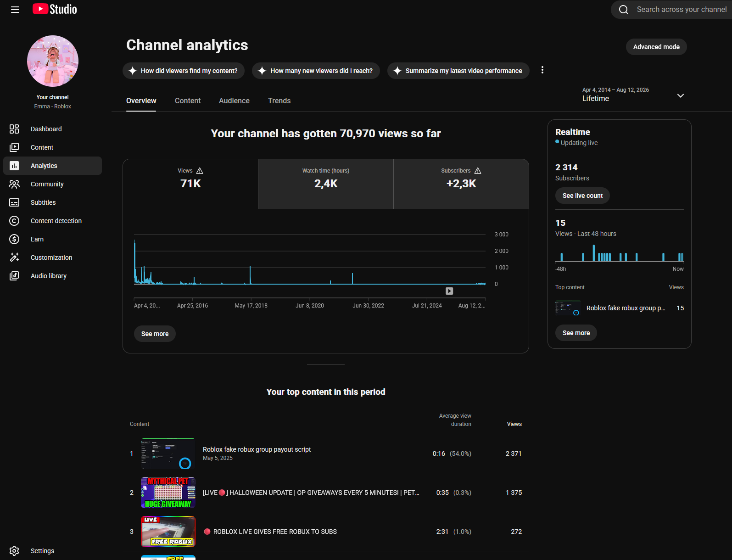Click the YouTube Studio logo
The width and height of the screenshot is (732, 560).
pos(55,9)
